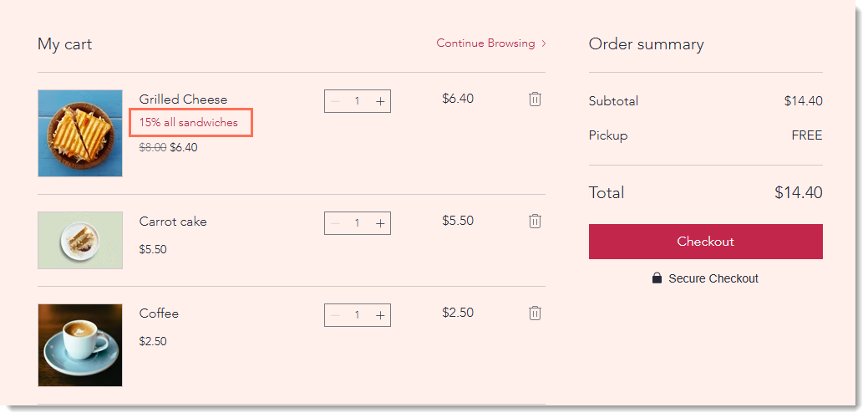
Task: Open the Grilled Cheese product image
Action: (x=80, y=133)
